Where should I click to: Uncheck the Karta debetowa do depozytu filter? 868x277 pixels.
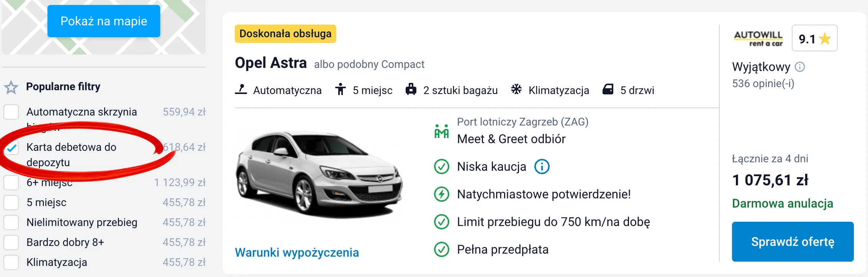(x=11, y=147)
